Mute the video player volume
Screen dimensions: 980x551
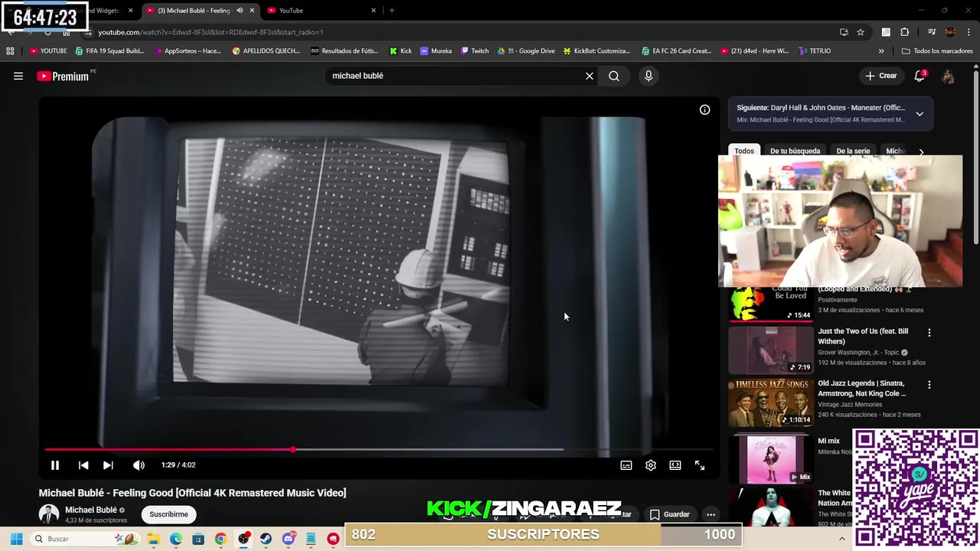(139, 465)
